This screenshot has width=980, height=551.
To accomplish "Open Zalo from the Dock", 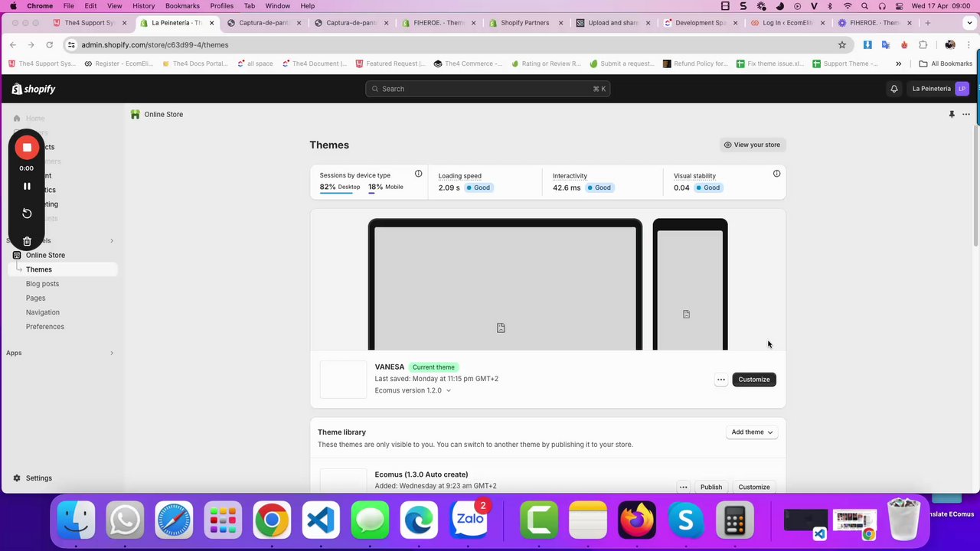I will 469,520.
